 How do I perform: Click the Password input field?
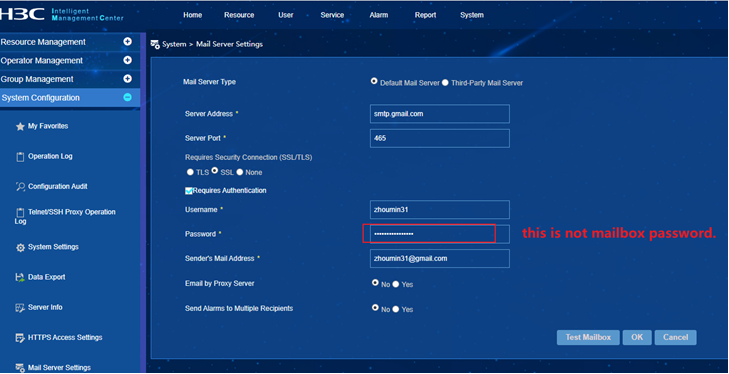[440, 234]
